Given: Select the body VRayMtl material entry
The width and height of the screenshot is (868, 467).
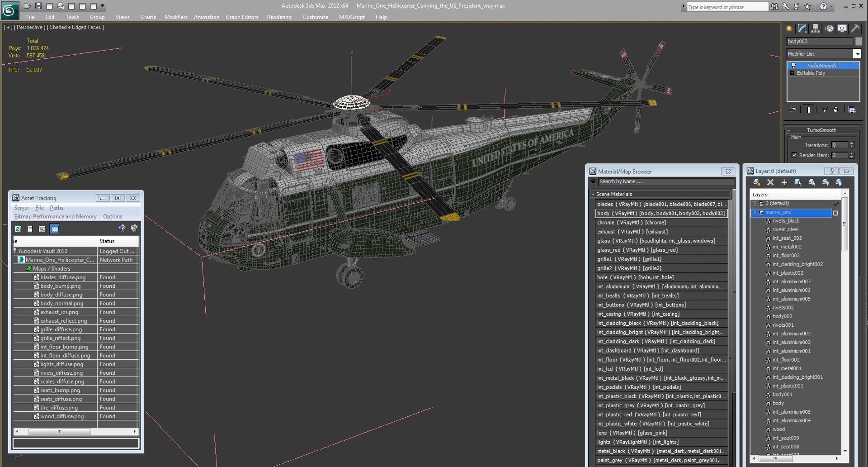Looking at the screenshot, I should (661, 213).
